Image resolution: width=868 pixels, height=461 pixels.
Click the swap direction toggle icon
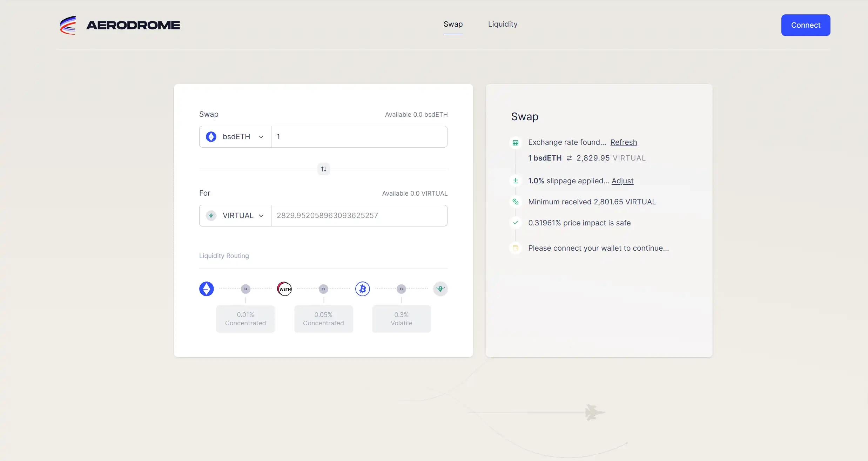[x=323, y=169]
